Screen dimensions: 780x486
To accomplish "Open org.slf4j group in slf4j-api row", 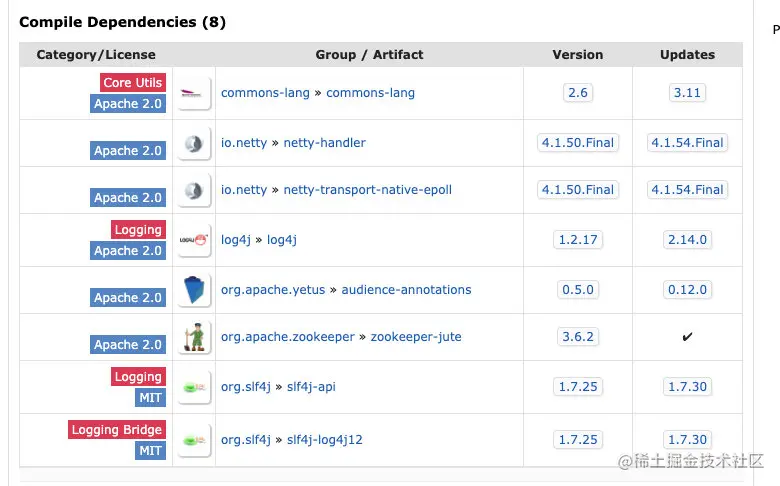I will 246,387.
